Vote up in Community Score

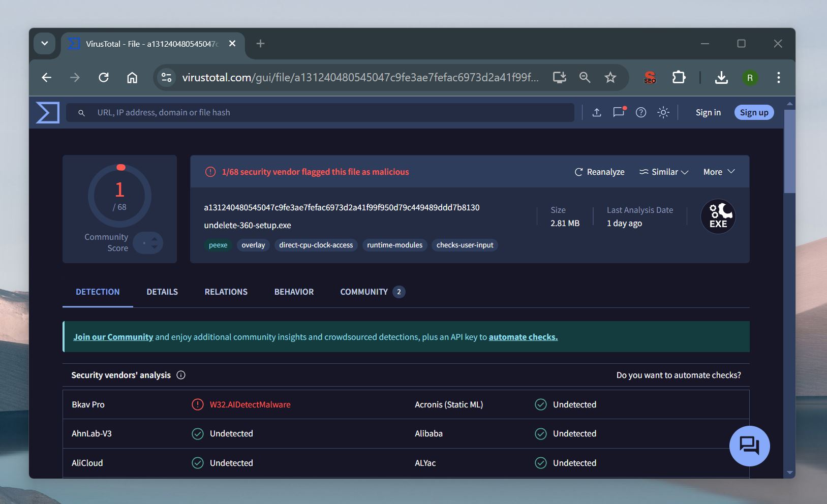[x=155, y=239]
